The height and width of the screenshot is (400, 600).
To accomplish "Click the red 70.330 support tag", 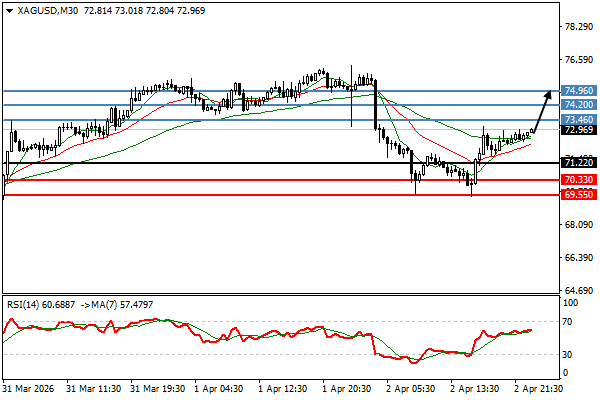I will [579, 180].
